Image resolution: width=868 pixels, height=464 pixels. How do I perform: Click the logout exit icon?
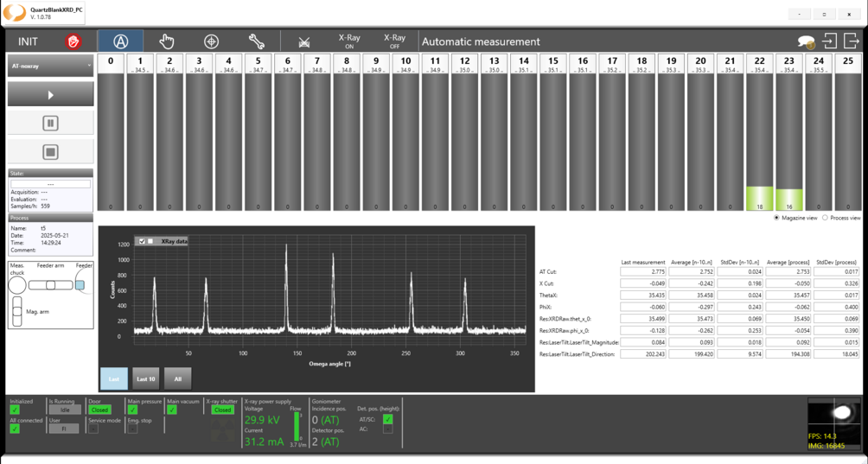[851, 41]
